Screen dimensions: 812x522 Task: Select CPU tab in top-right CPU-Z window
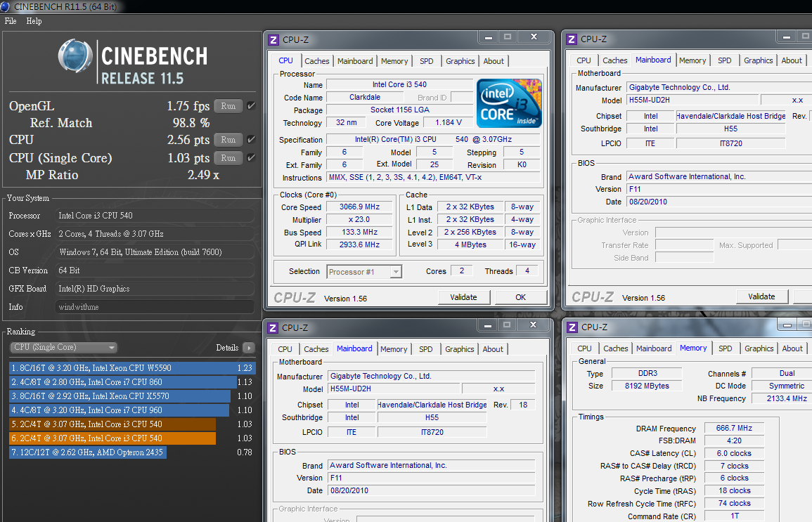(584, 60)
